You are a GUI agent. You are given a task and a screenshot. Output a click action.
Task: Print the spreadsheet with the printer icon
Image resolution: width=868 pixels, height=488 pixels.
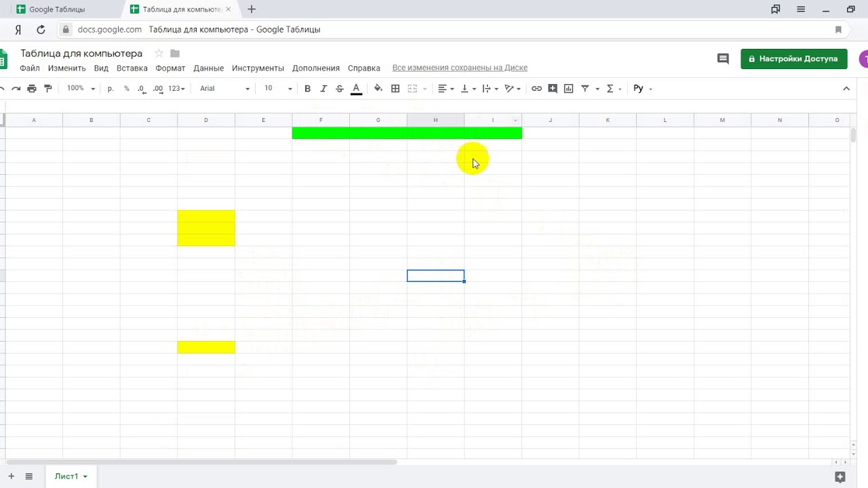click(x=32, y=89)
